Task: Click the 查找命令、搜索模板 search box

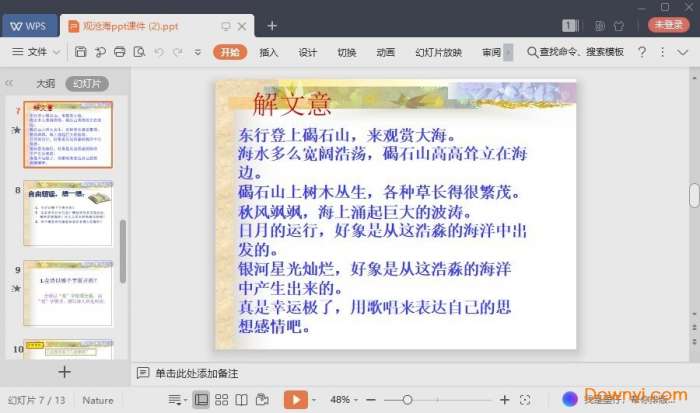Action: click(x=575, y=52)
